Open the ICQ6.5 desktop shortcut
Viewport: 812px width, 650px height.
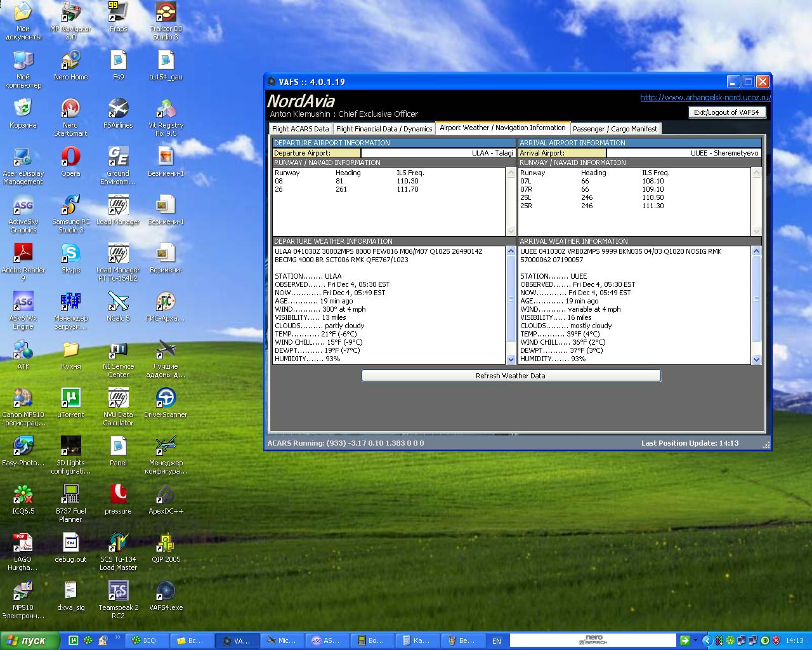23,500
